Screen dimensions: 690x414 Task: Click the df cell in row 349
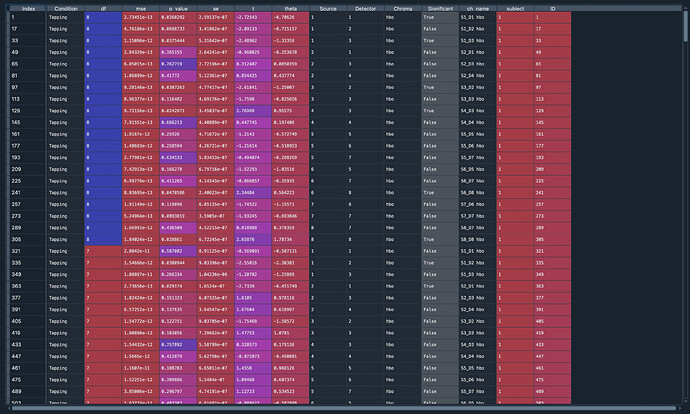coord(103,275)
